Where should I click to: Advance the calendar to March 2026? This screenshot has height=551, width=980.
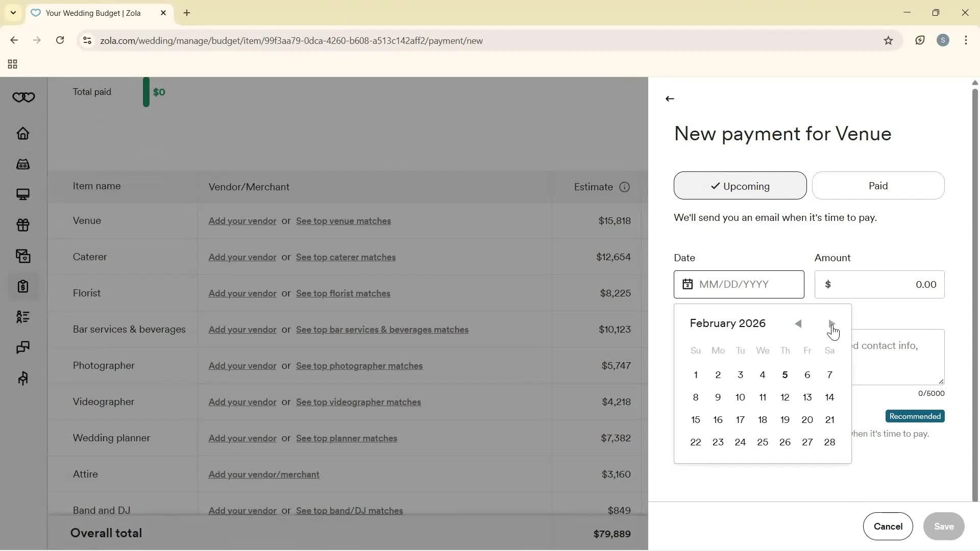[831, 323]
